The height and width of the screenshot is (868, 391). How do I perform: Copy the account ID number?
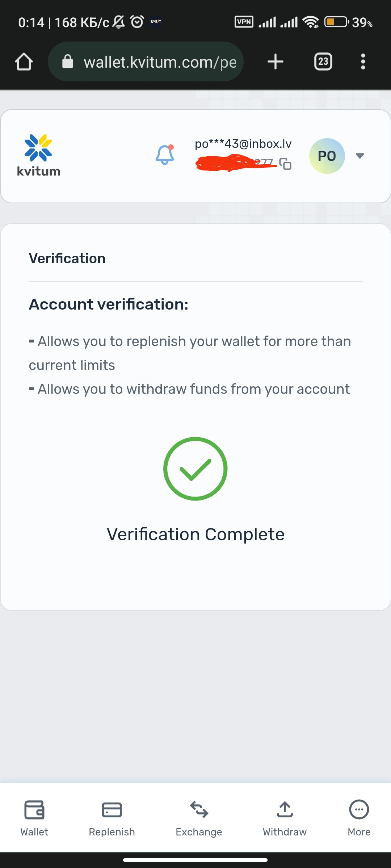(286, 164)
